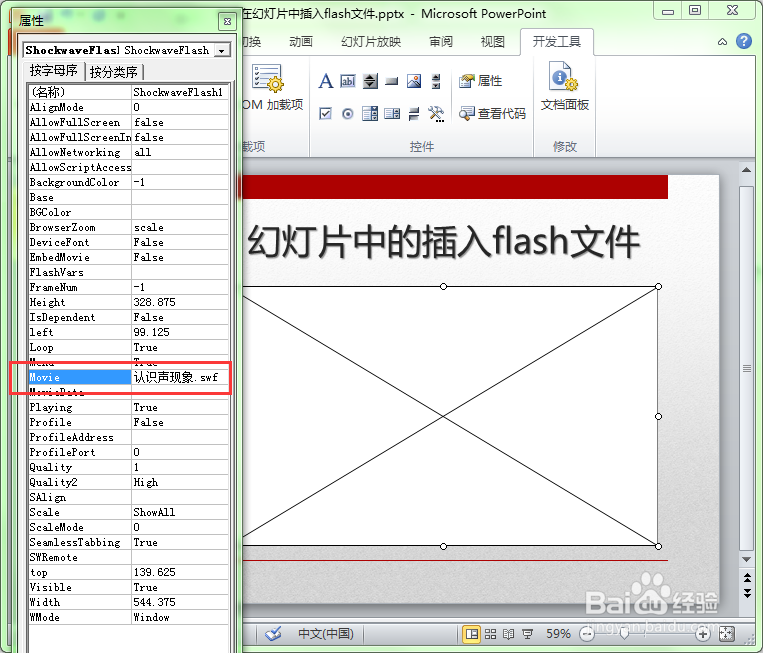Insert a Label control (A icon)
The width and height of the screenshot is (763, 653).
326,81
